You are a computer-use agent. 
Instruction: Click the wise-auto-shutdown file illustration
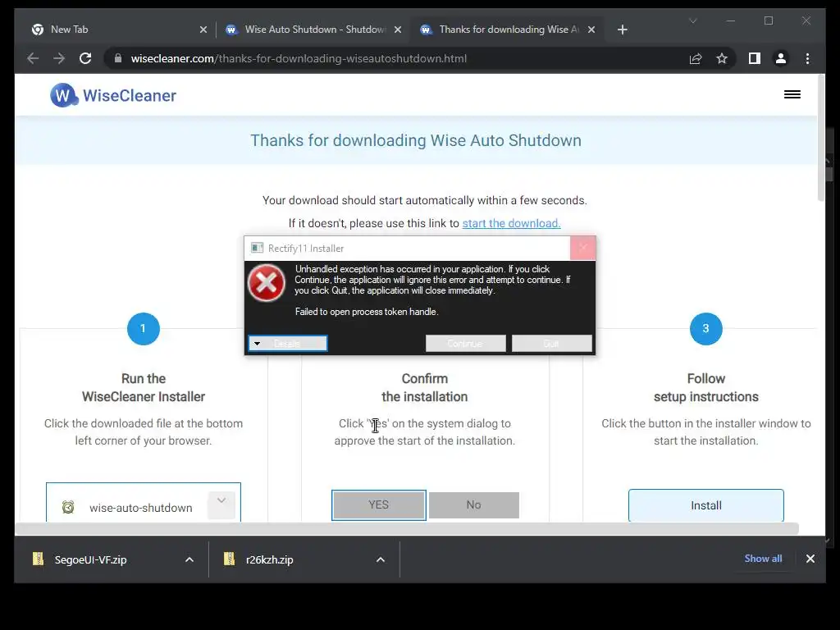[x=143, y=503]
